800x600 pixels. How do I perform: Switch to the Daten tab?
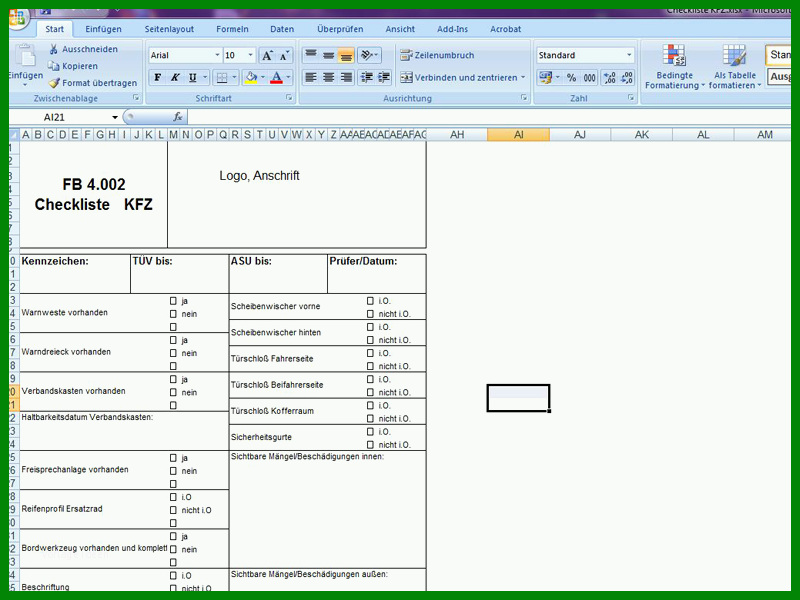tap(282, 29)
